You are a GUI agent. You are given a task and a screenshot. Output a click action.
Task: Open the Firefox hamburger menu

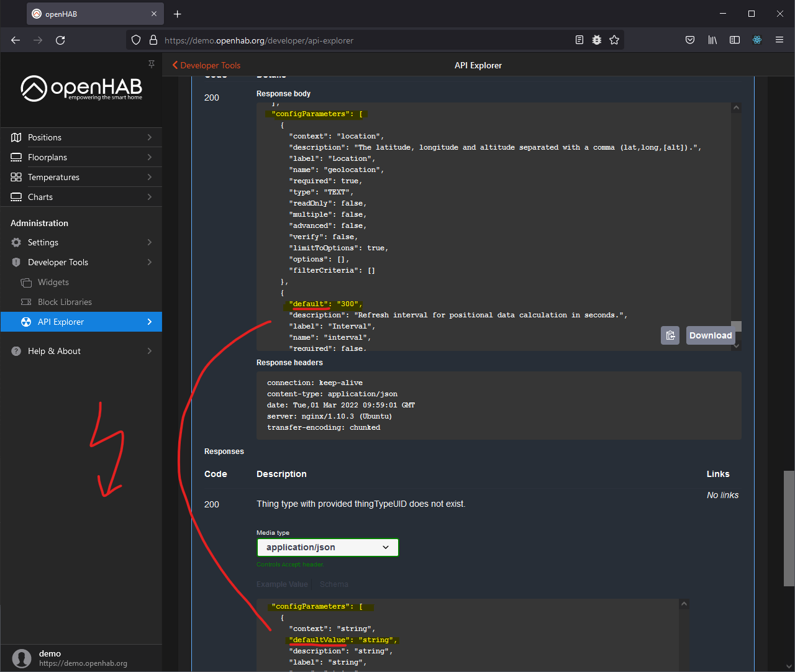[779, 40]
